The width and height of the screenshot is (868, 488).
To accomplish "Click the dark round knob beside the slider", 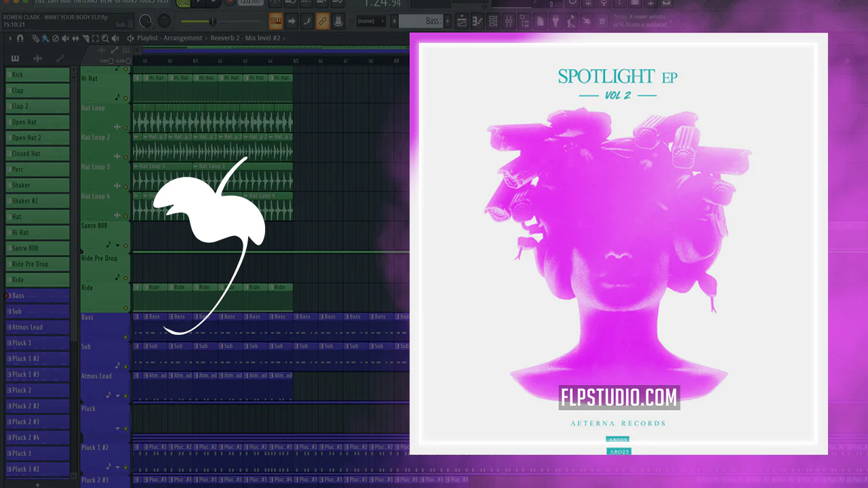I will tap(163, 21).
